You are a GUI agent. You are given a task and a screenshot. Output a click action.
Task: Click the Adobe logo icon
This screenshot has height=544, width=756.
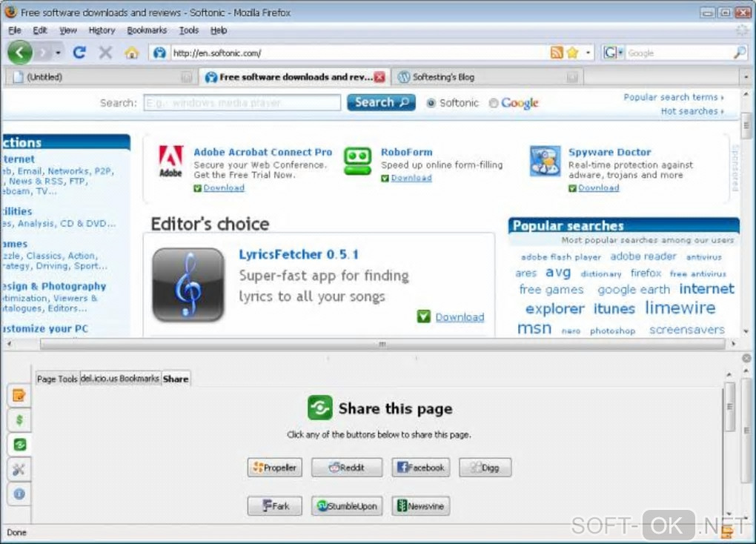170,161
